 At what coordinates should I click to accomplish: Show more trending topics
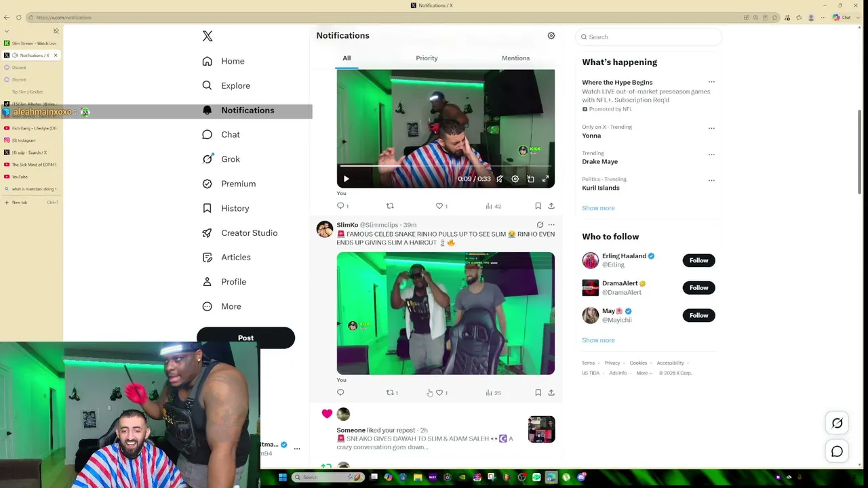coord(598,208)
